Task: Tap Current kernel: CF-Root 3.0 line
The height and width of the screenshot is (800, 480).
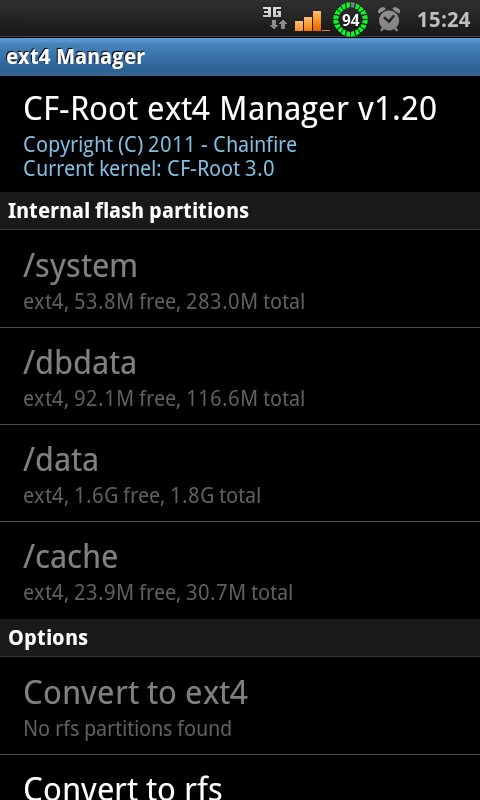Action: tap(149, 168)
